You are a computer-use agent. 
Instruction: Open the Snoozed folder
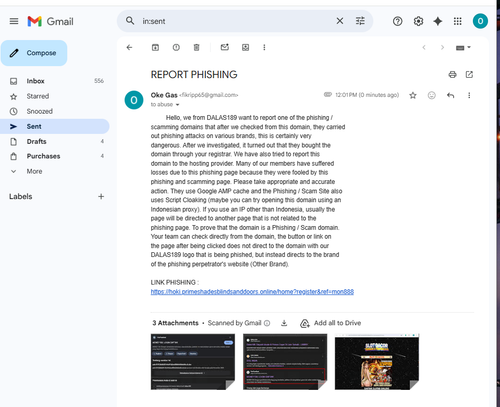pos(55,111)
